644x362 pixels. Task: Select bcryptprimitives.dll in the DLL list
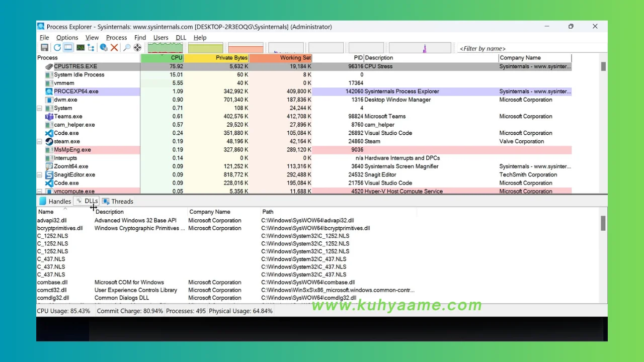[226, 228]
